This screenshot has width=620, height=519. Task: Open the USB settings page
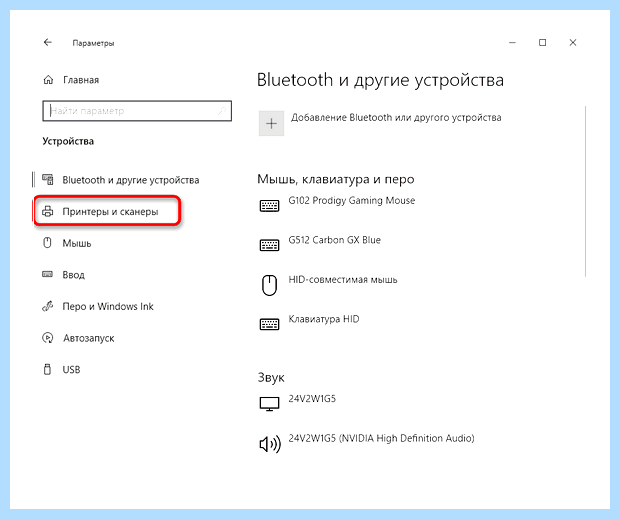coord(71,370)
